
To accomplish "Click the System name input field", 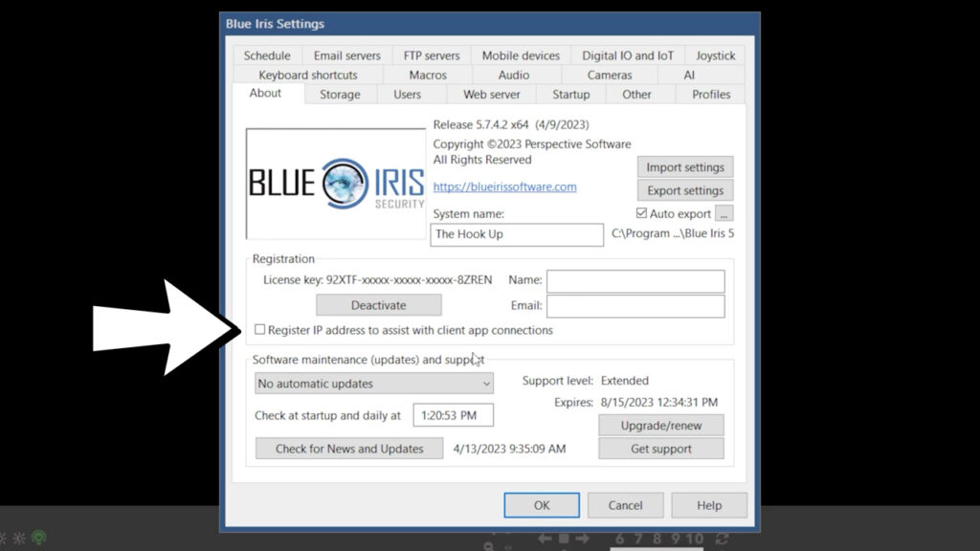I will 517,234.
